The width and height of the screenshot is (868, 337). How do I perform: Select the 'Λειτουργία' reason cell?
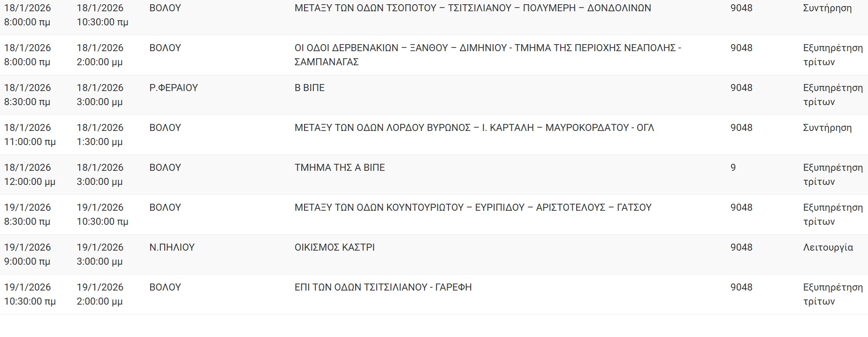coord(828,247)
